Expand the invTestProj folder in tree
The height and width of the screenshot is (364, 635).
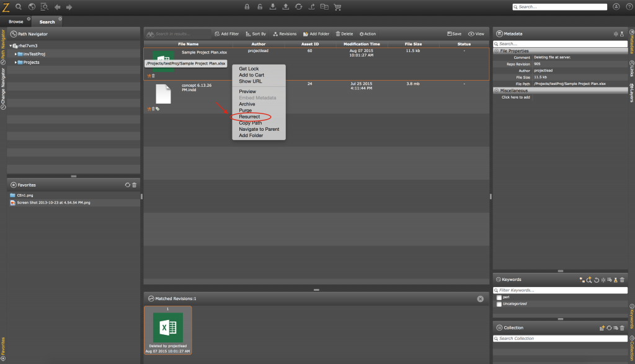pos(16,54)
